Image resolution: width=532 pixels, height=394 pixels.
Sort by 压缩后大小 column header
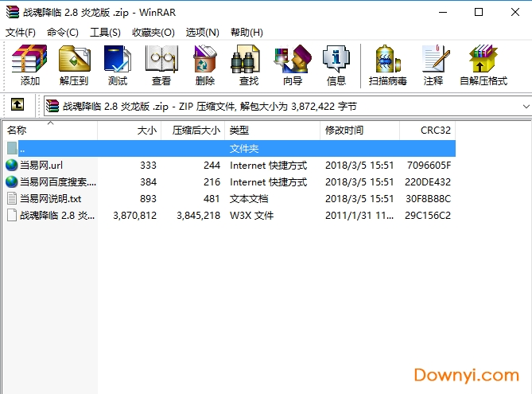tap(192, 130)
